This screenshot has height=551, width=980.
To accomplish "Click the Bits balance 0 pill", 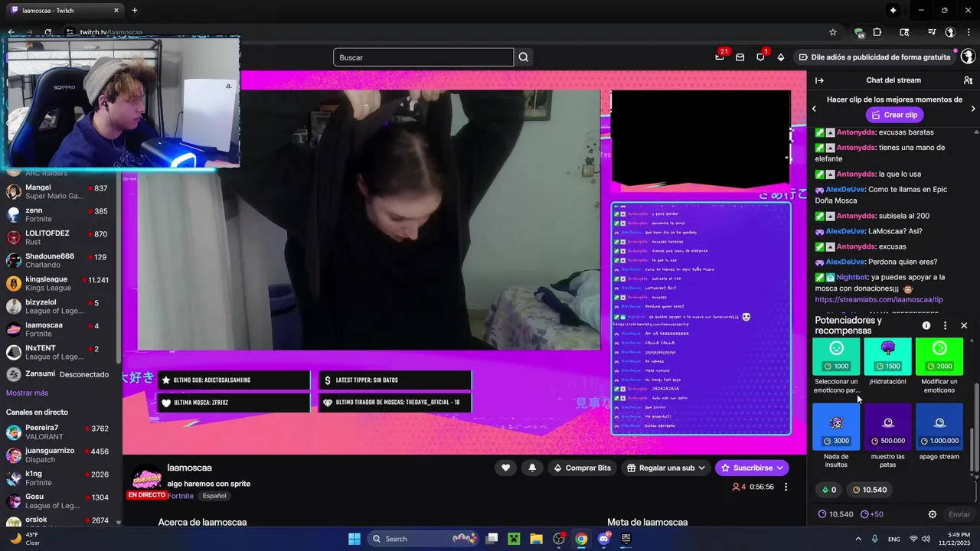I will [829, 490].
